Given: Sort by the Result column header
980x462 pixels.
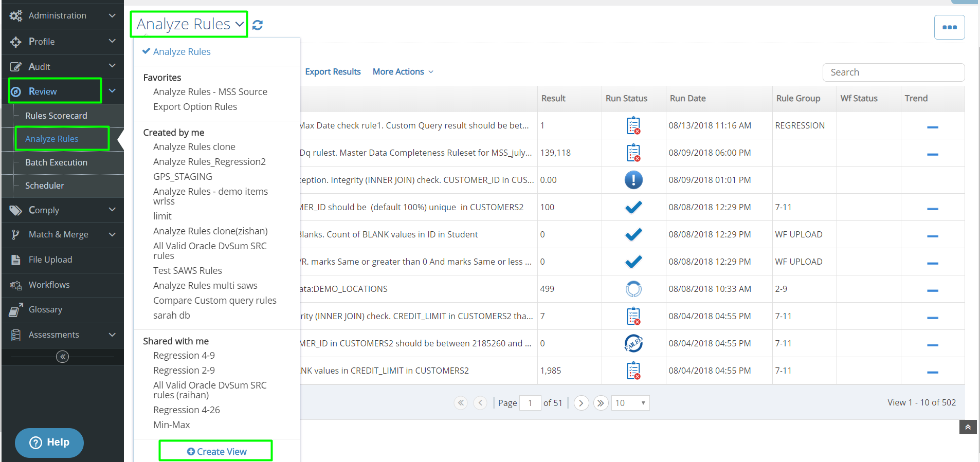Looking at the screenshot, I should [553, 98].
